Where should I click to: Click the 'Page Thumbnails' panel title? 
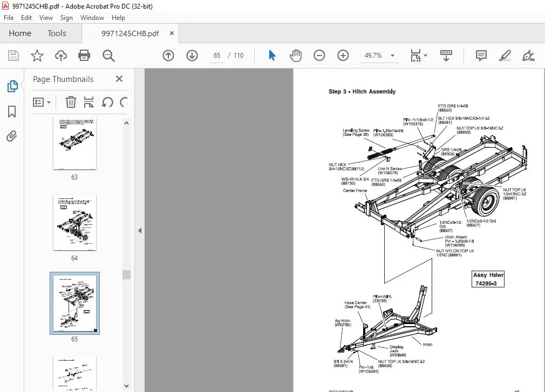click(63, 79)
